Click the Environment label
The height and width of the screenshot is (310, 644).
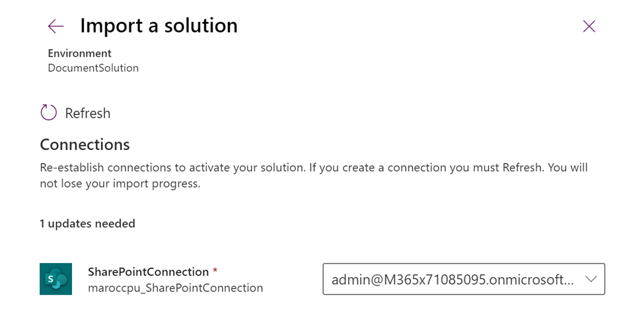click(x=79, y=53)
